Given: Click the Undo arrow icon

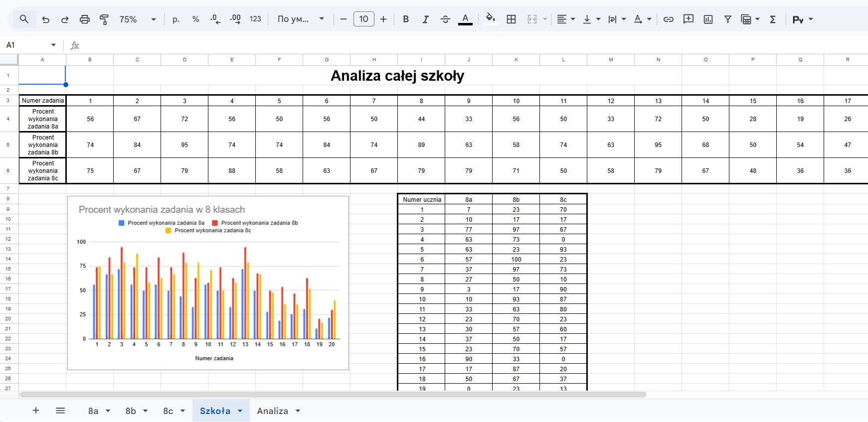Looking at the screenshot, I should pos(45,19).
